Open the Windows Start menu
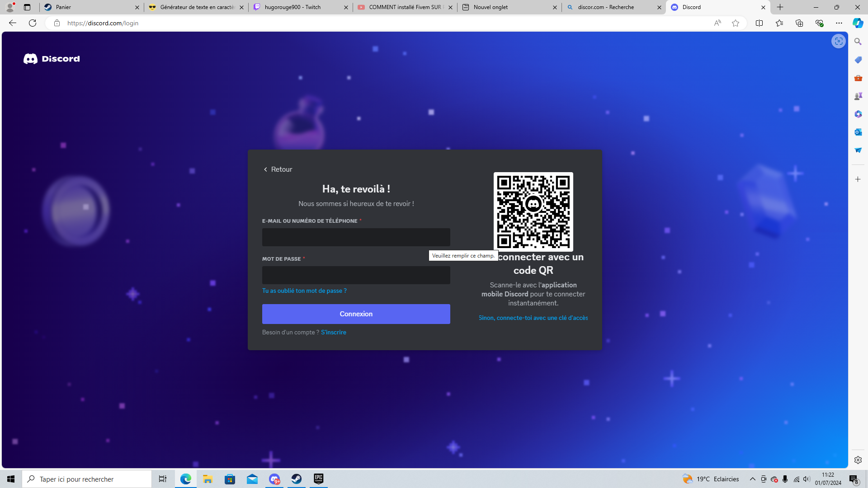The image size is (868, 488). tap(11, 479)
